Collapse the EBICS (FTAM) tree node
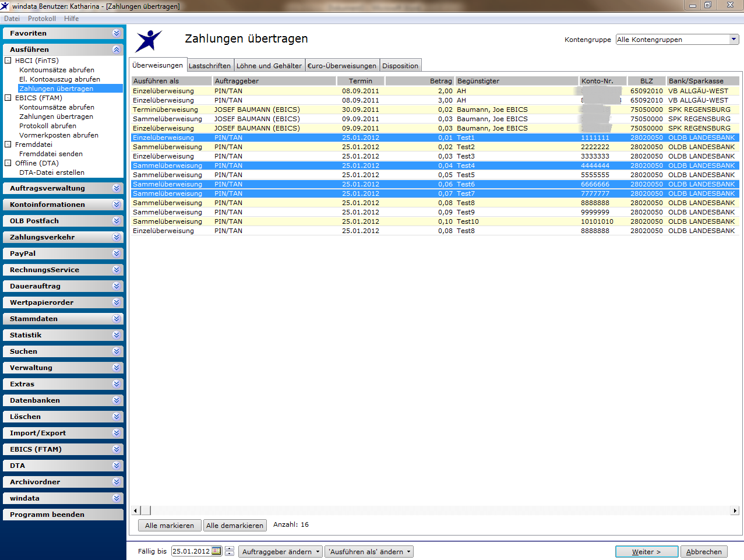The image size is (744, 560). 8,98
